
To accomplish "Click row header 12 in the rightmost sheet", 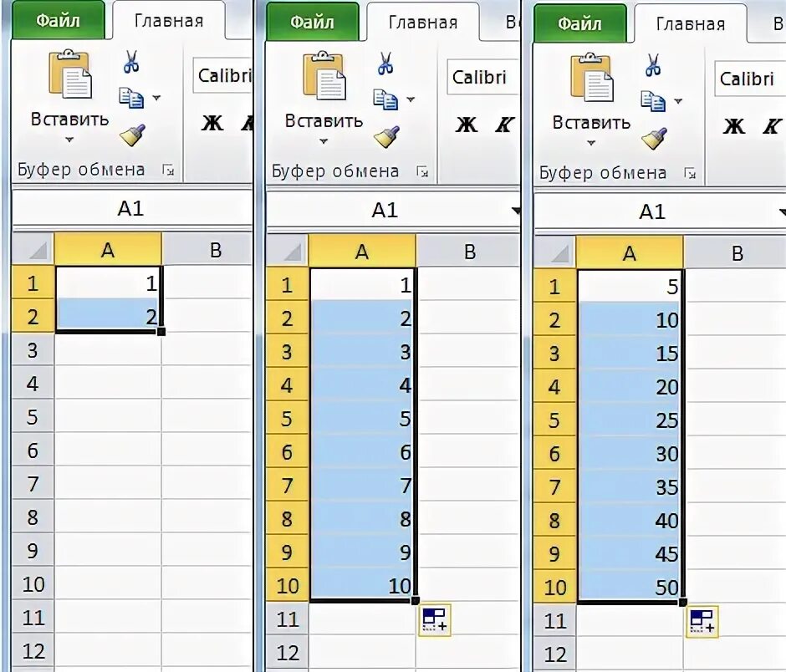I will (x=555, y=654).
